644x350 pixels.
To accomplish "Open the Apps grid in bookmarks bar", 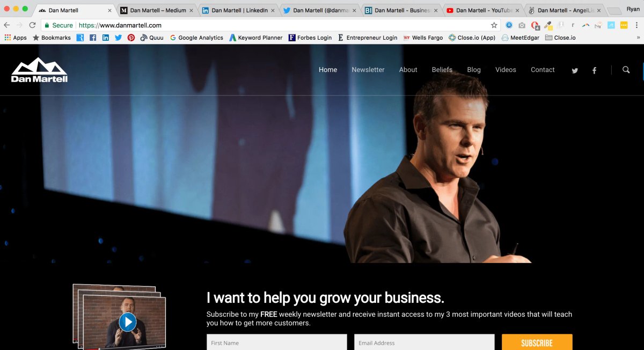I will coord(16,38).
